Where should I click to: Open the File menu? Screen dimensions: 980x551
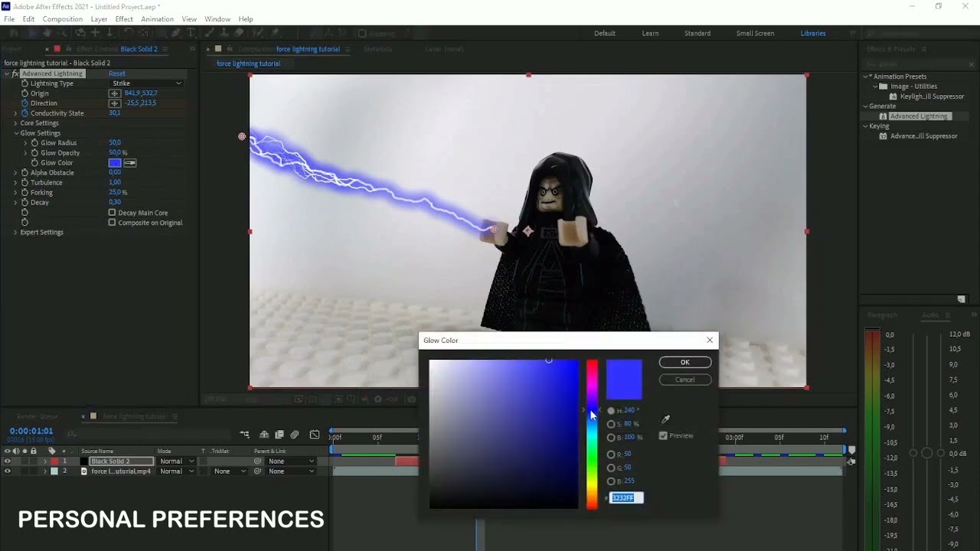coord(9,19)
